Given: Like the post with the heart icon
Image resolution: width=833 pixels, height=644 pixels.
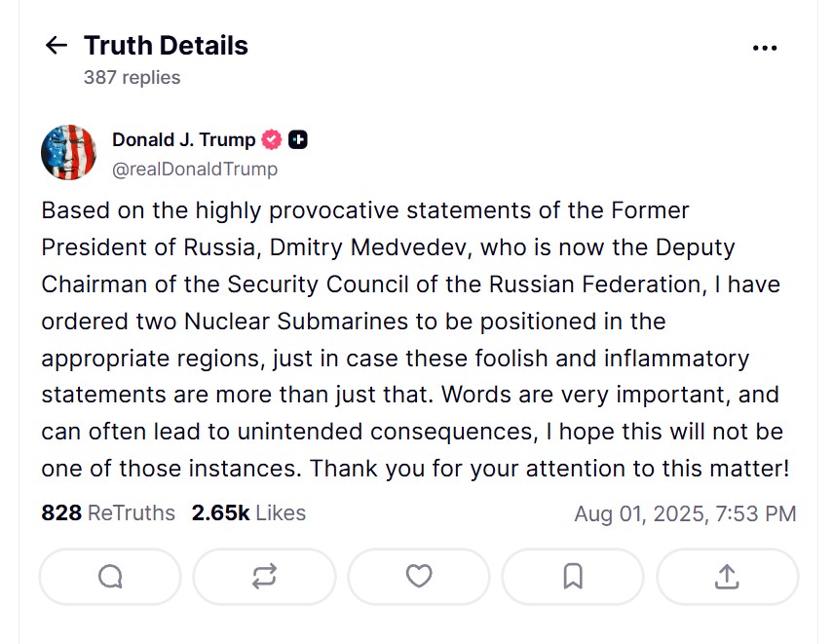Looking at the screenshot, I should click(419, 577).
